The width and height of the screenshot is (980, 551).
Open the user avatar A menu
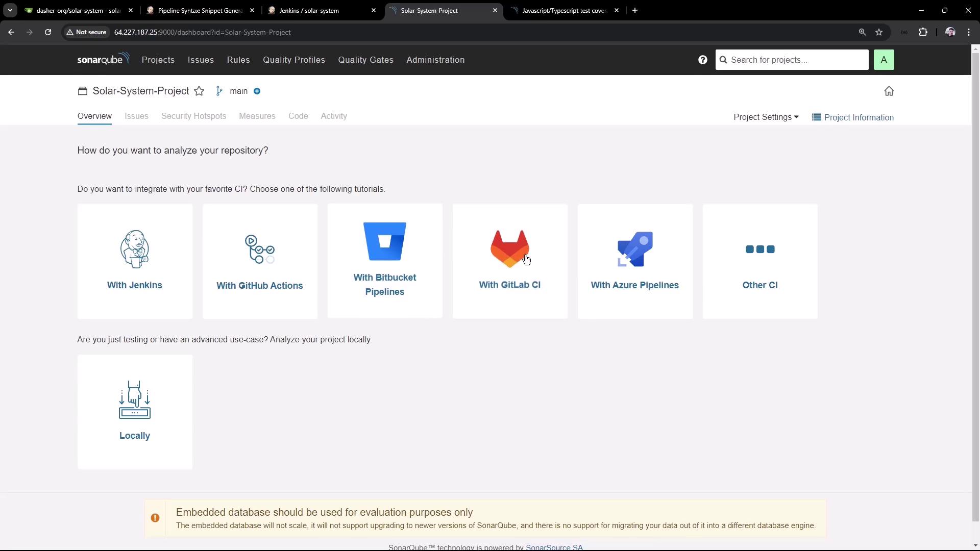click(x=884, y=60)
